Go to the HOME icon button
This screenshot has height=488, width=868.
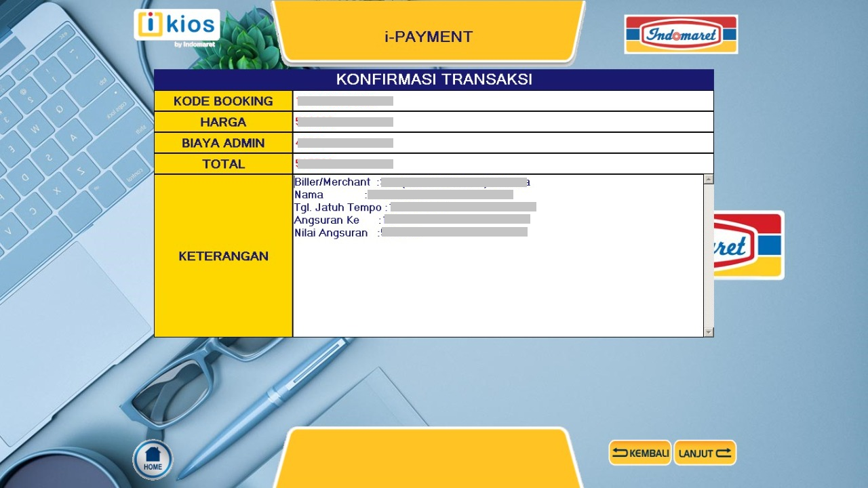click(x=153, y=459)
